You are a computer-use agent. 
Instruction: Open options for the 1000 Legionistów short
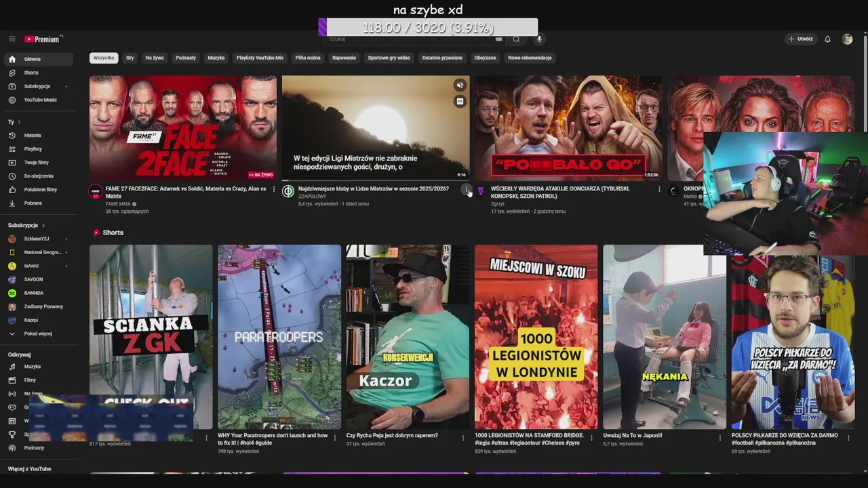tap(591, 438)
